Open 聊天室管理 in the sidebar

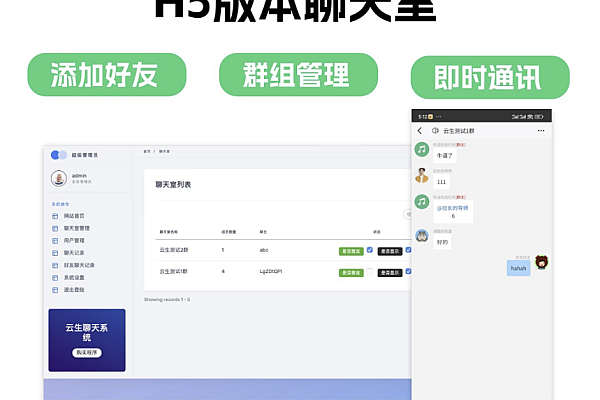[77, 229]
